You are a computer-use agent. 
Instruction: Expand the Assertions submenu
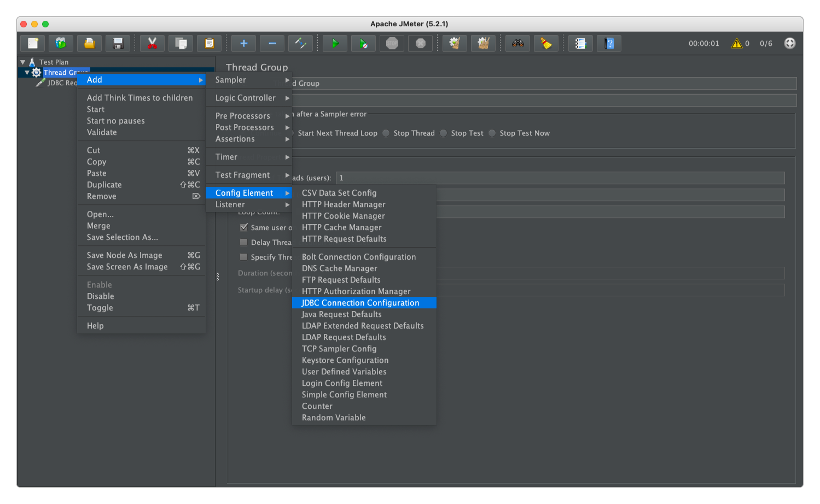click(249, 139)
